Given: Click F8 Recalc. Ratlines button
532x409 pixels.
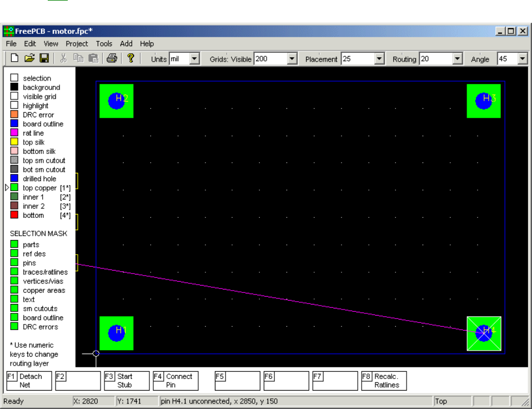Looking at the screenshot, I should [384, 381].
